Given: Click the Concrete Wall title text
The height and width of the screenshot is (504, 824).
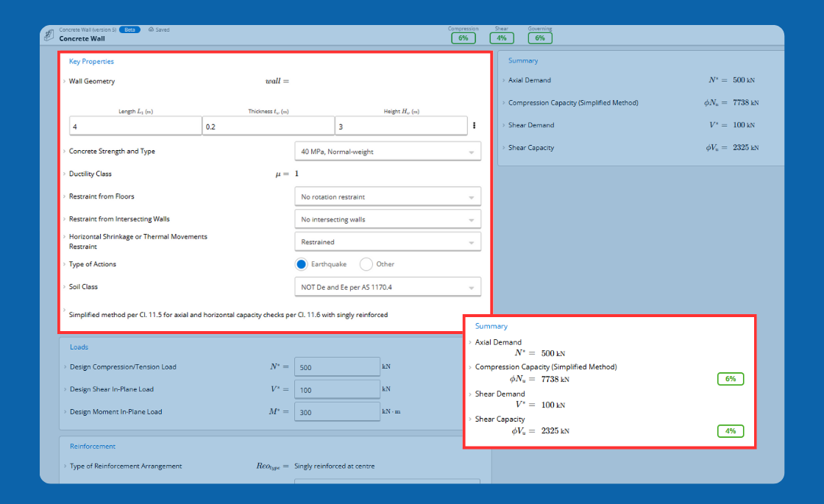Looking at the screenshot, I should pos(82,39).
